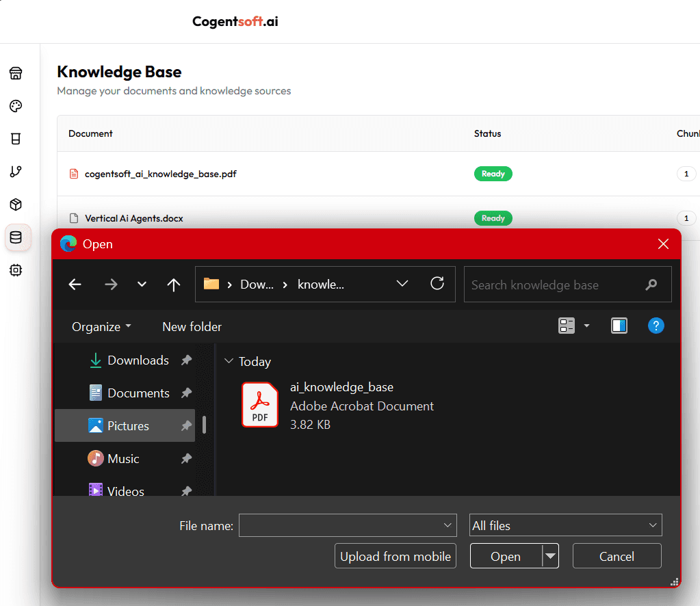This screenshot has width=700, height=606.
Task: Click the Document column header
Action: pyautogui.click(x=90, y=133)
